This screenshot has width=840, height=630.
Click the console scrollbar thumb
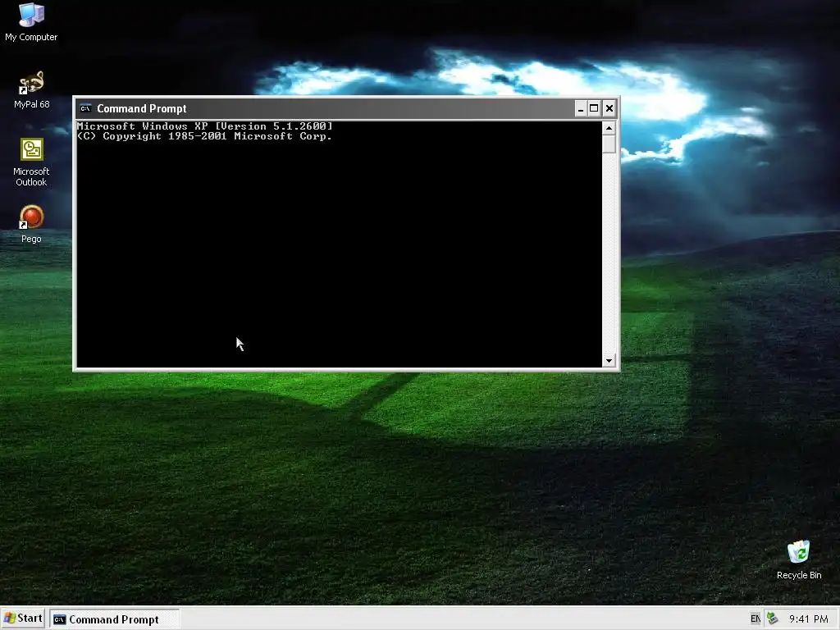tap(609, 144)
